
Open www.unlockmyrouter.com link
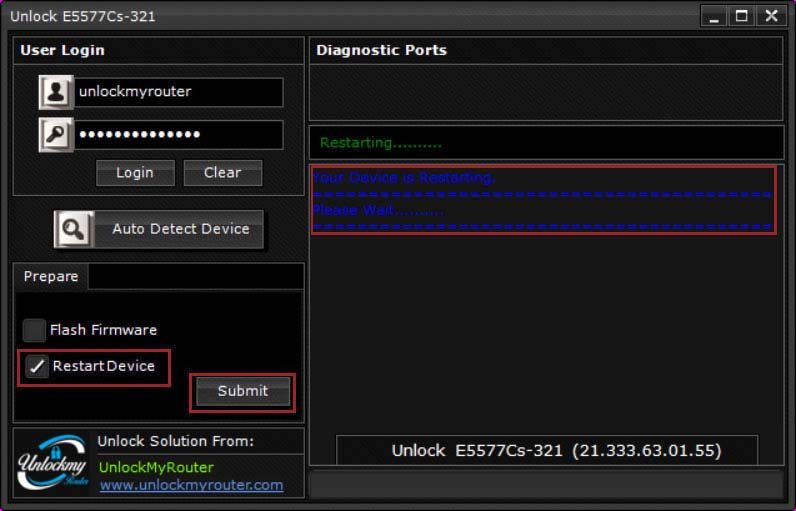click(x=191, y=485)
